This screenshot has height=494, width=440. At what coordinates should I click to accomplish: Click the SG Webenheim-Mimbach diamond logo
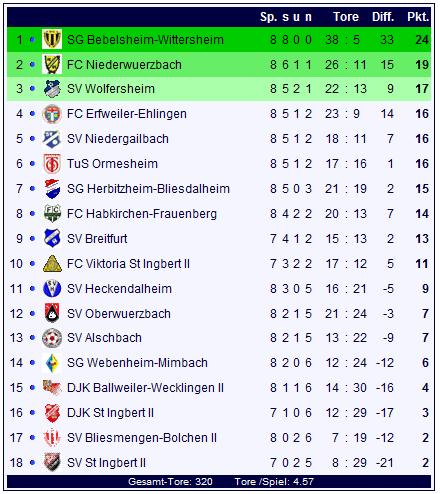pos(52,363)
